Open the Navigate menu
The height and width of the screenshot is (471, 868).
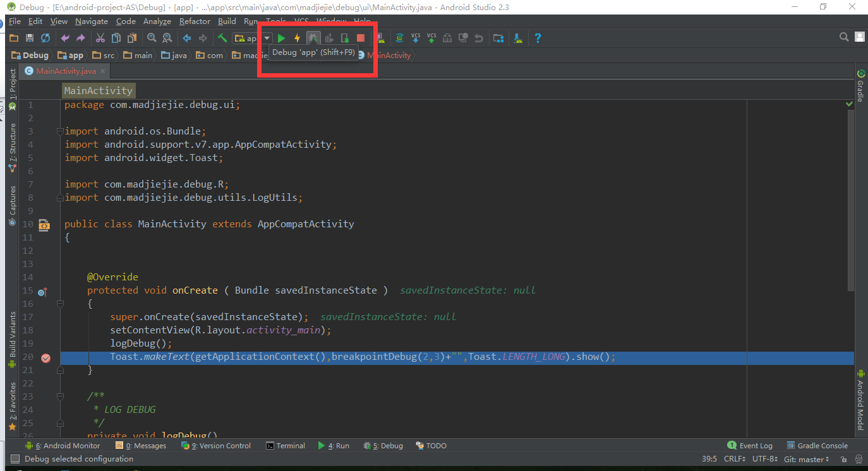(x=91, y=21)
